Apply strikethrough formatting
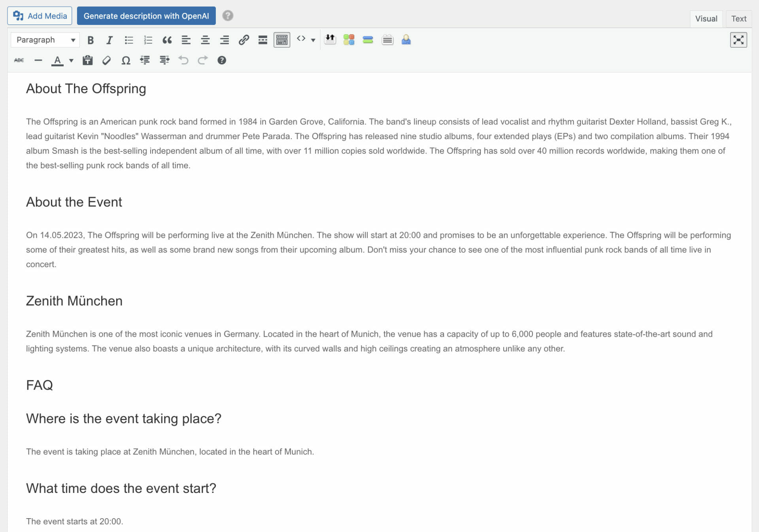Image resolution: width=759 pixels, height=532 pixels. point(19,60)
